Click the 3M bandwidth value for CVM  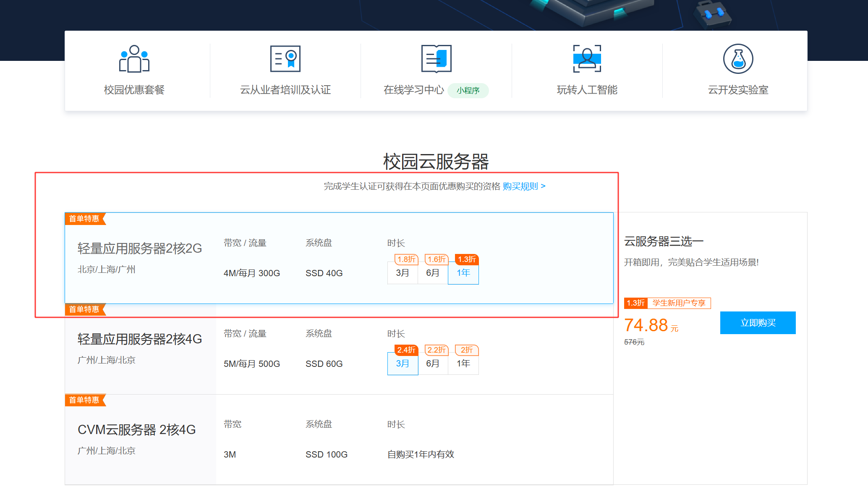230,455
